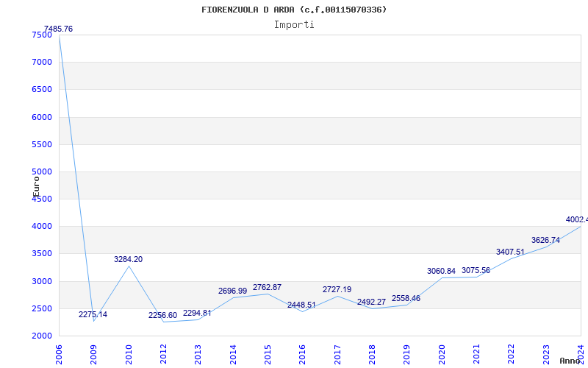Click the Anno x-axis title
The height and width of the screenshot is (368, 588).
[570, 361]
